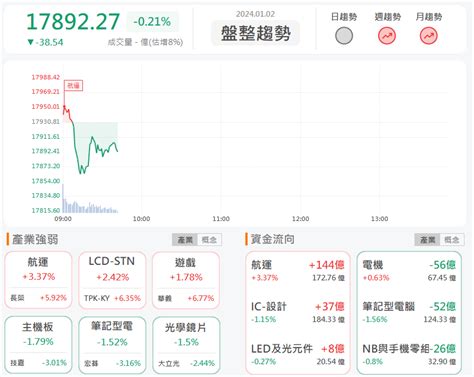Click the weekly trend up-arrow icon

click(x=387, y=36)
